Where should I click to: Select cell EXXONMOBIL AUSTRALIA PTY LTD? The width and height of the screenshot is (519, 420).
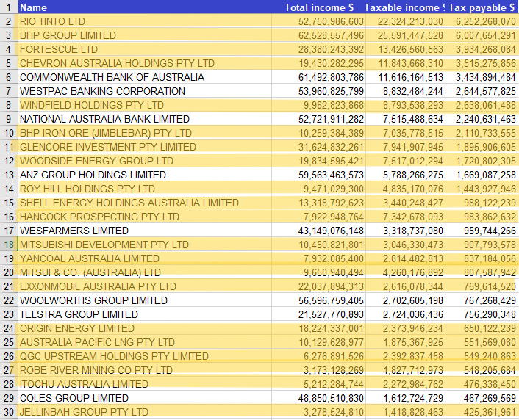145,286
